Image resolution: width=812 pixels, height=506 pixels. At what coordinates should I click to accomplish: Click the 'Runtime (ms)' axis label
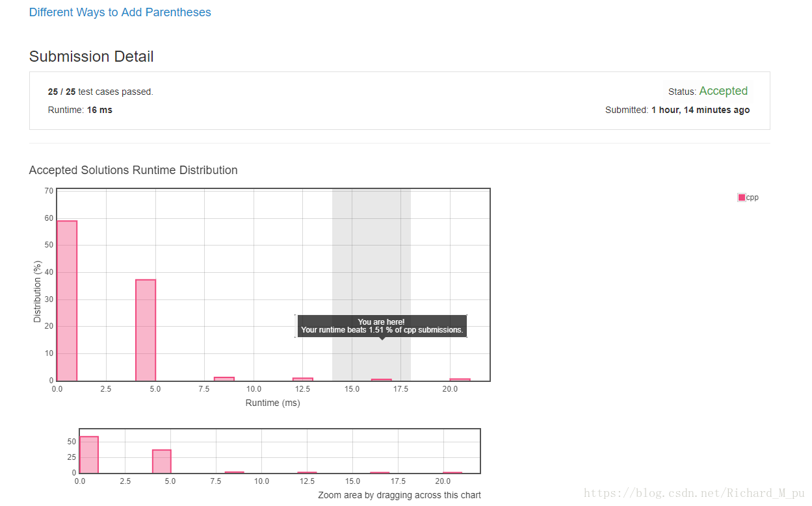click(x=273, y=403)
